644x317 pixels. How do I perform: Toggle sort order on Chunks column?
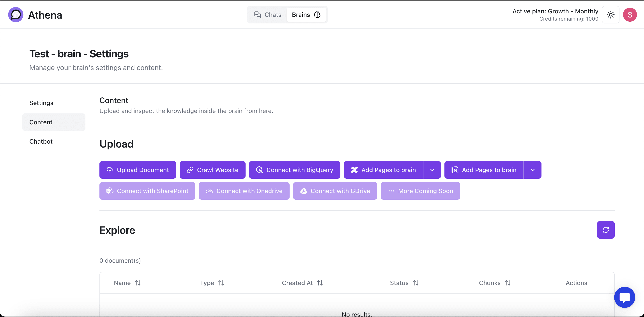pyautogui.click(x=508, y=283)
